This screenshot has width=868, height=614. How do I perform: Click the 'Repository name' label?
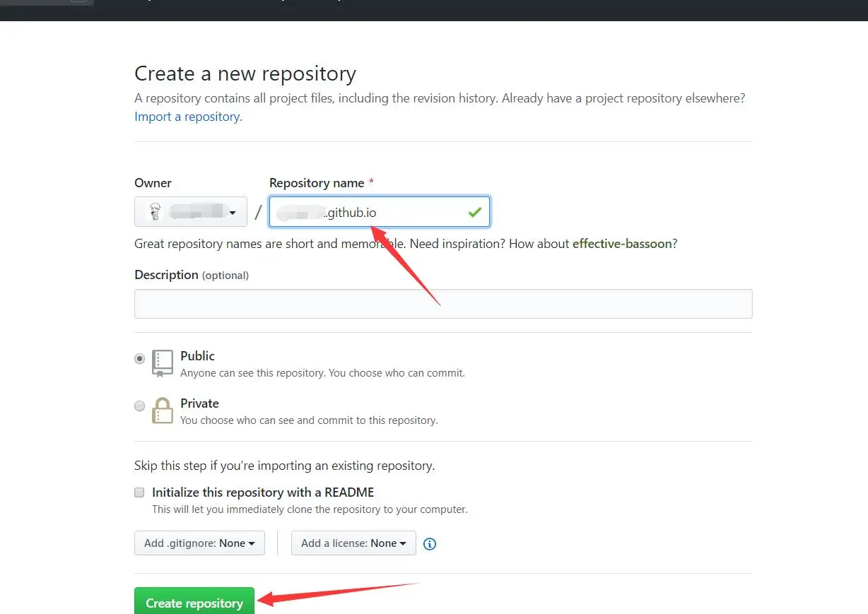pyautogui.click(x=317, y=183)
